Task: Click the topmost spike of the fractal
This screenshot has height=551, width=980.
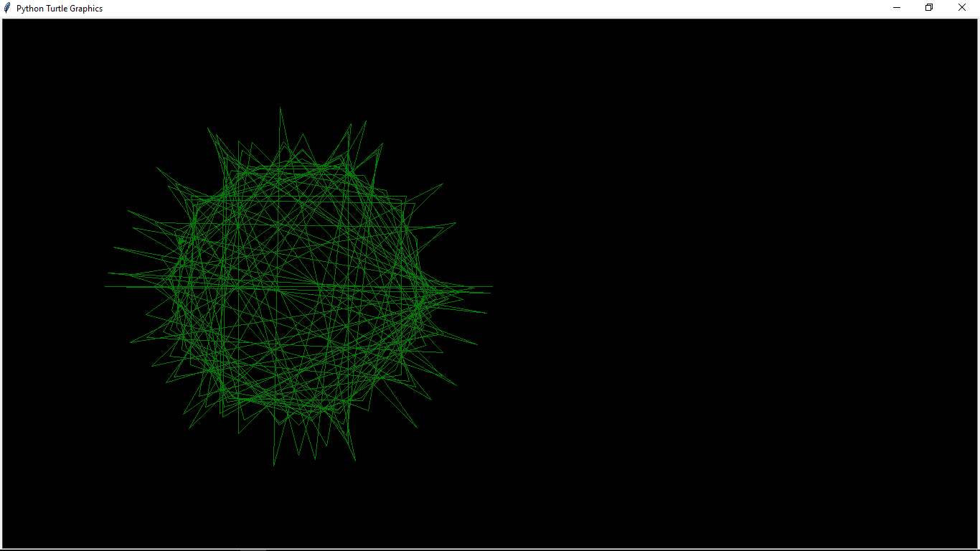Action: tap(281, 108)
